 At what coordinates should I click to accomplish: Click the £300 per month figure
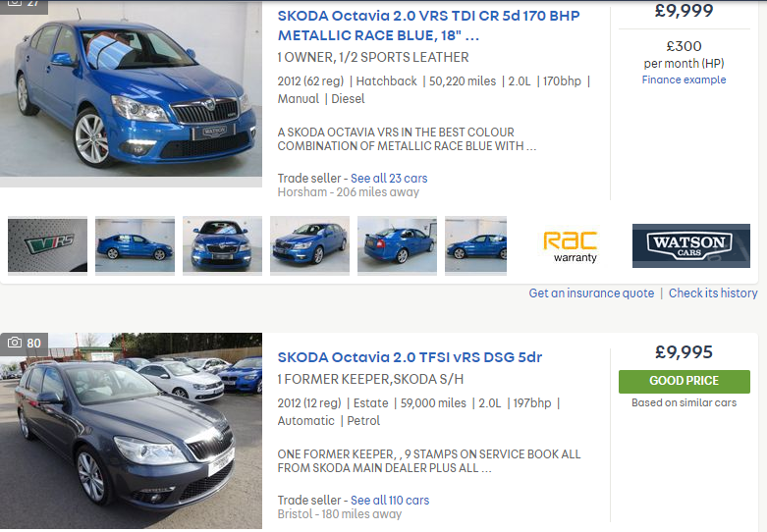click(x=684, y=46)
